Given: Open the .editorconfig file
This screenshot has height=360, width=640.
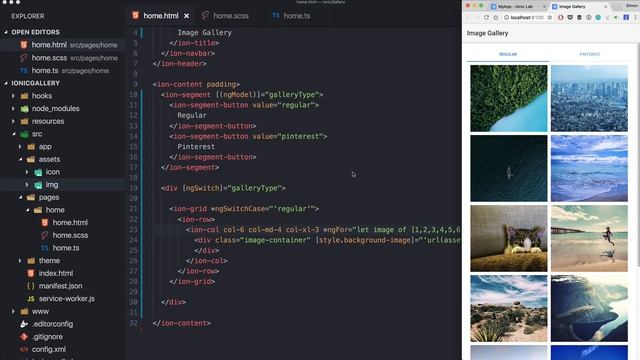Looking at the screenshot, I should point(52,324).
